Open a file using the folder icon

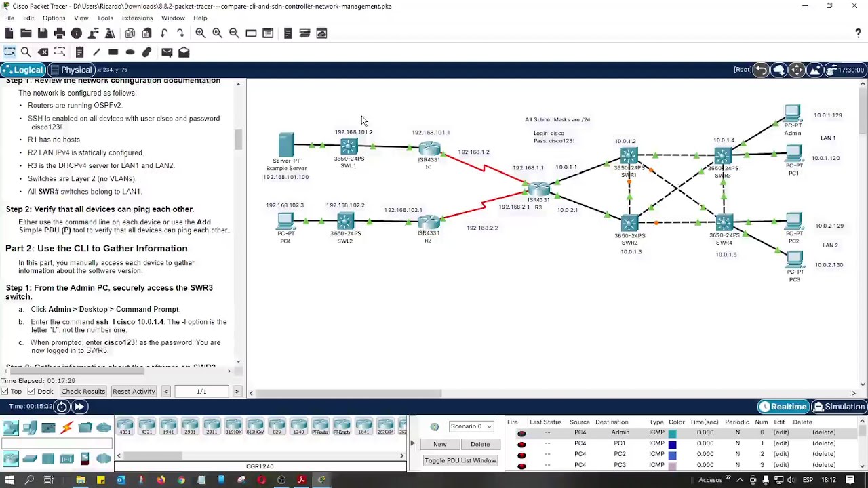tap(26, 33)
